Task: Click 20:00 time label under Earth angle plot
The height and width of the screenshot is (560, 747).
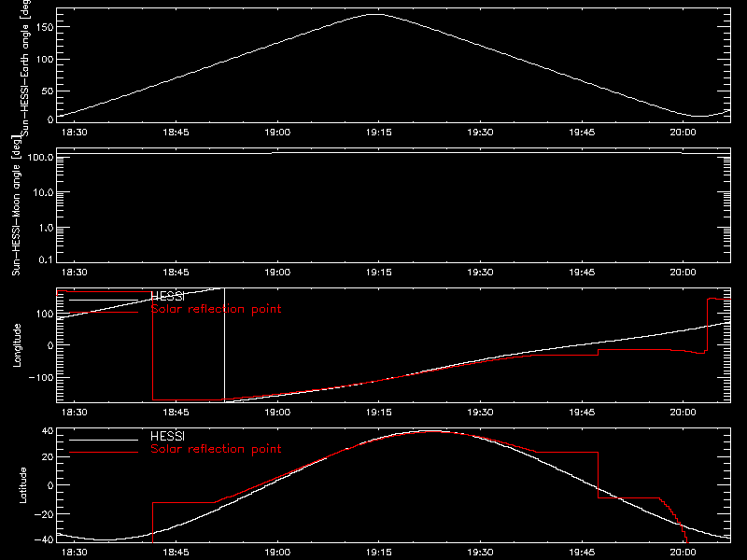Action: pyautogui.click(x=684, y=133)
